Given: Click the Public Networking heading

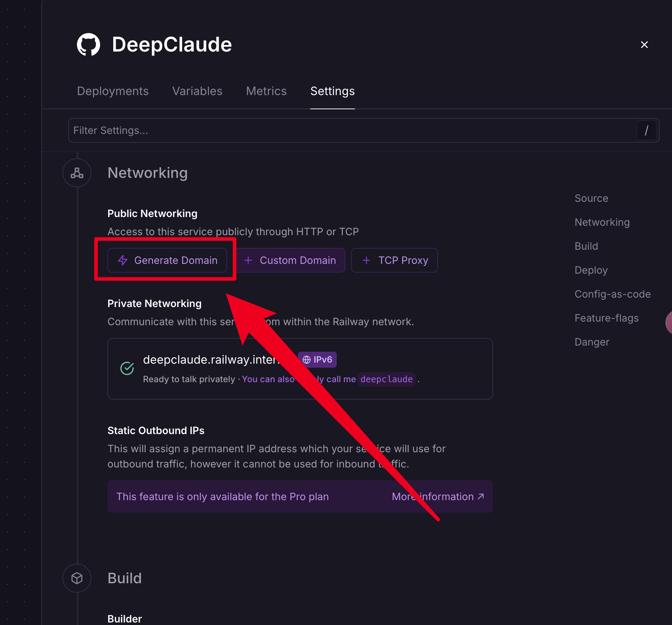Looking at the screenshot, I should [x=152, y=213].
